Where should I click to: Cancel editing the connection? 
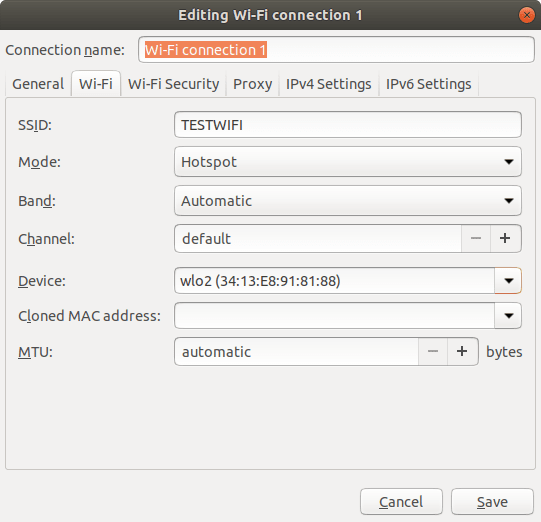[401, 502]
